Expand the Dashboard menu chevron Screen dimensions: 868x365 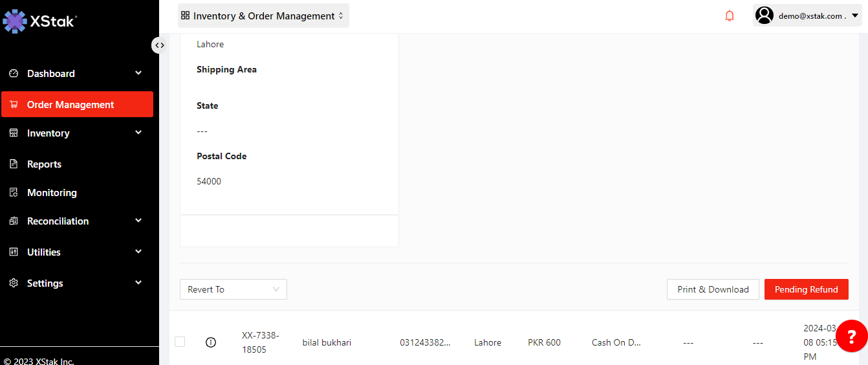(138, 73)
